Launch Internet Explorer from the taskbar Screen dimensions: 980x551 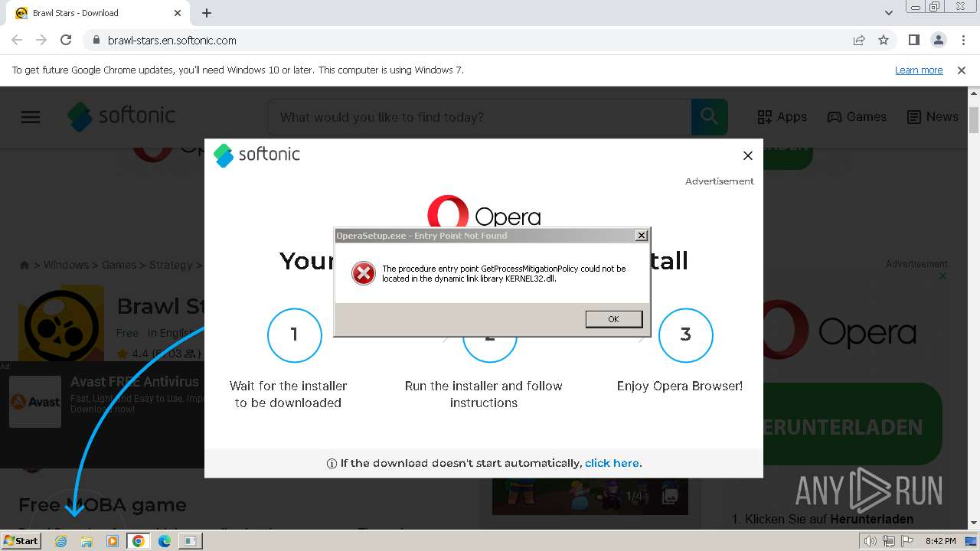click(60, 541)
